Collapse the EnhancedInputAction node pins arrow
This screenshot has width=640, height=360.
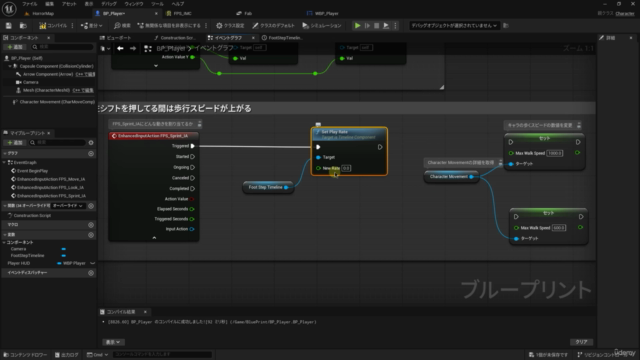(x=154, y=238)
